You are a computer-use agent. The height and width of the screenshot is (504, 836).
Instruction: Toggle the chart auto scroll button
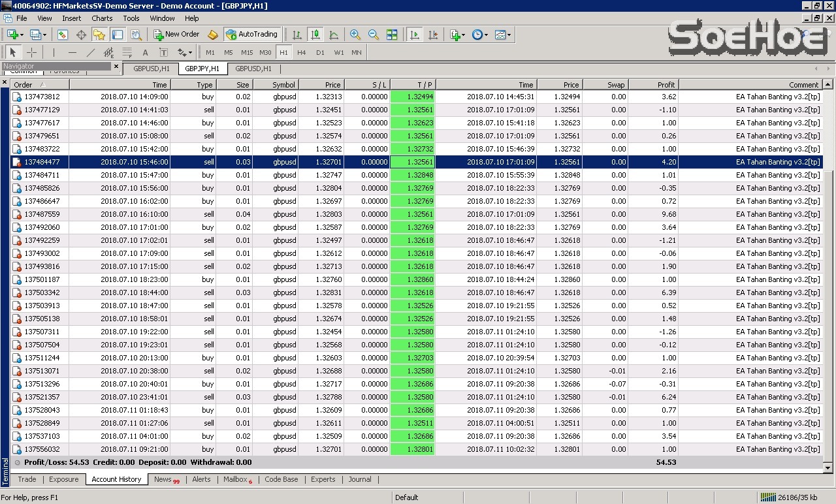pyautogui.click(x=414, y=35)
